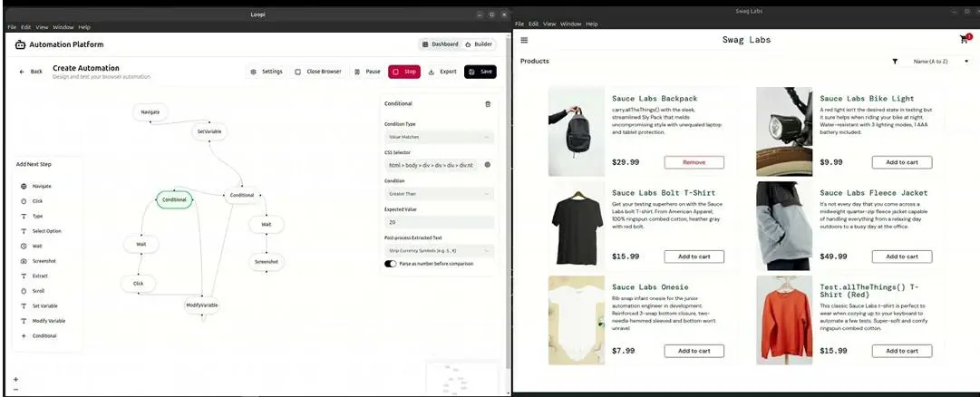The height and width of the screenshot is (397, 980).
Task: Click the Back arrow icon in Loopi
Action: (22, 72)
